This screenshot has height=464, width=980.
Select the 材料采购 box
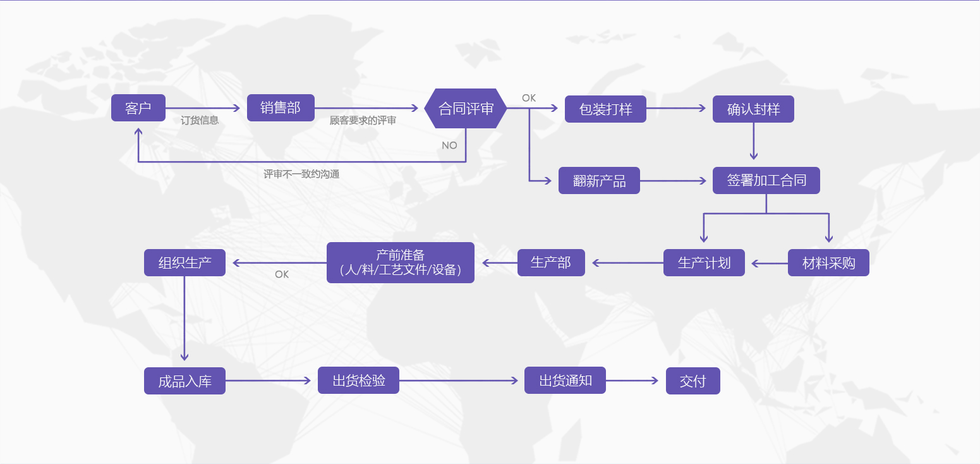point(828,263)
